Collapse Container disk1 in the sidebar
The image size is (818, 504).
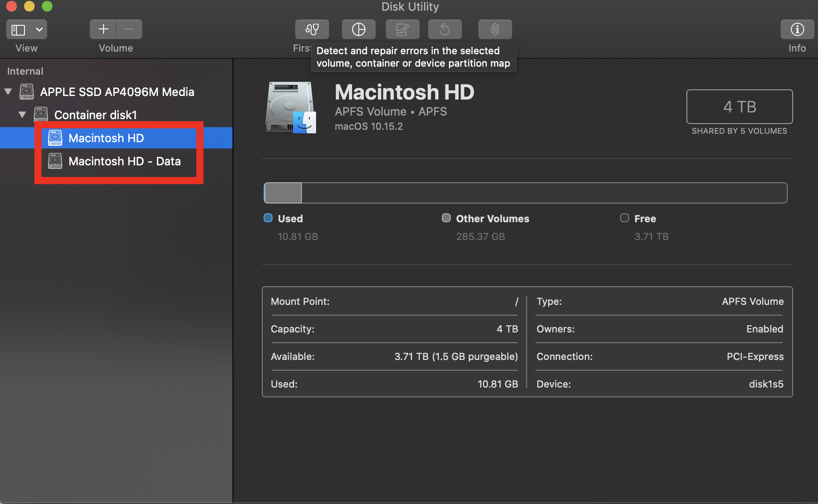click(22, 114)
